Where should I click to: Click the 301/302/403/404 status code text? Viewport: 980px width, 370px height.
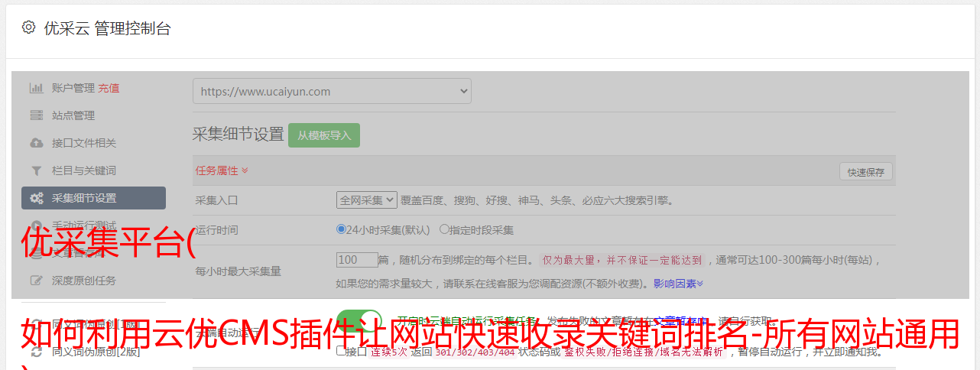475,352
